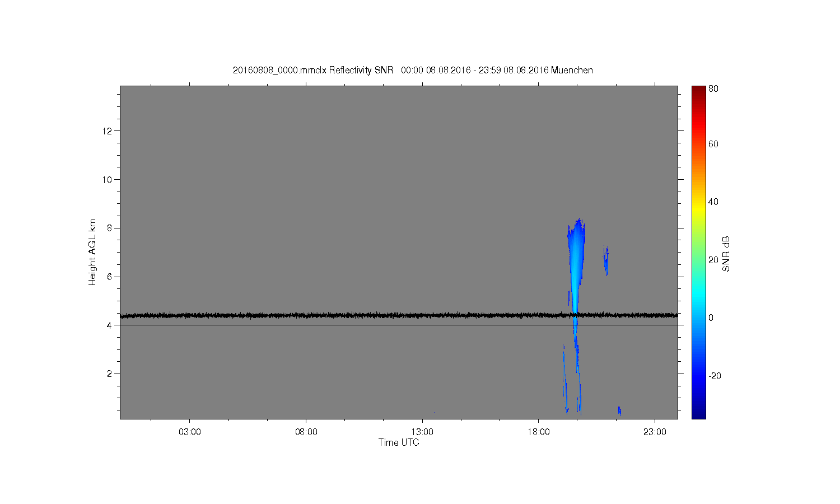The height and width of the screenshot is (504, 840).
Task: Click height tick label 10 on y-axis
Action: click(108, 180)
